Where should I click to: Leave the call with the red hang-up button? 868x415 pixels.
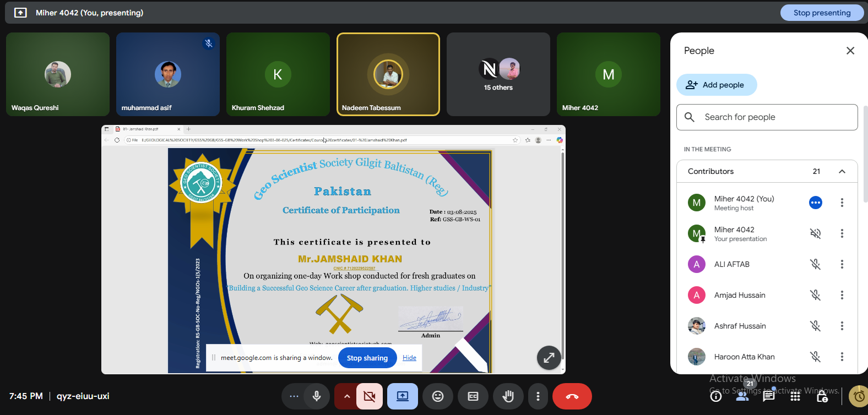coord(572,396)
